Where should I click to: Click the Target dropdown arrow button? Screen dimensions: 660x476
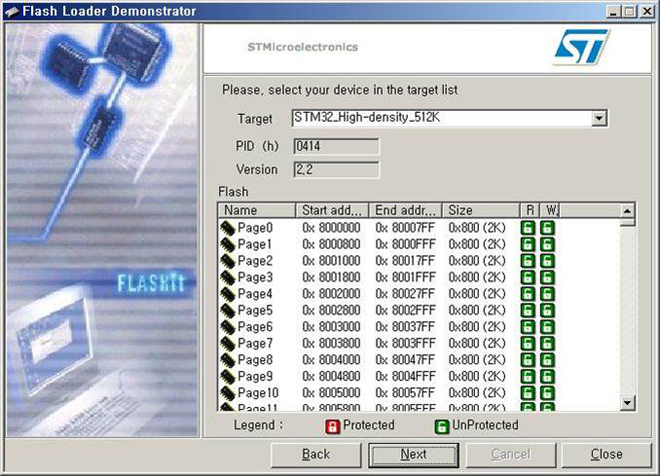(x=599, y=118)
